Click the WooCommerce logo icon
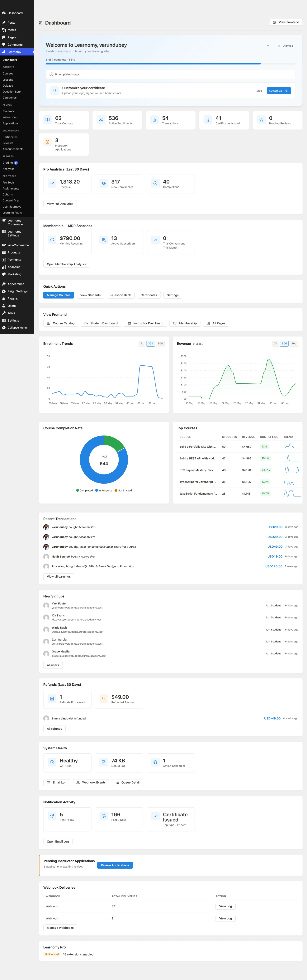Image resolution: width=307 pixels, height=980 pixels. coord(4,245)
